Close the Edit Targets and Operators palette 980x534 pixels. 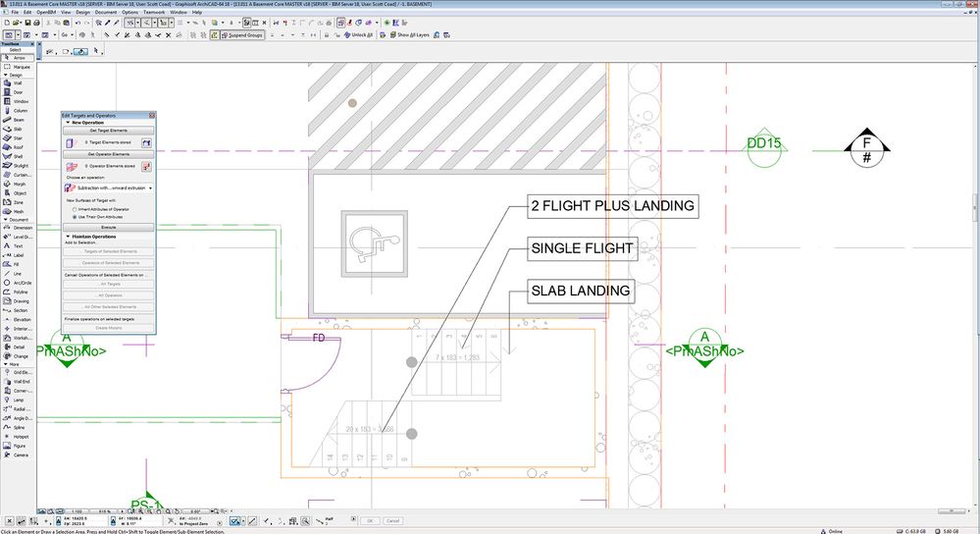click(x=151, y=115)
